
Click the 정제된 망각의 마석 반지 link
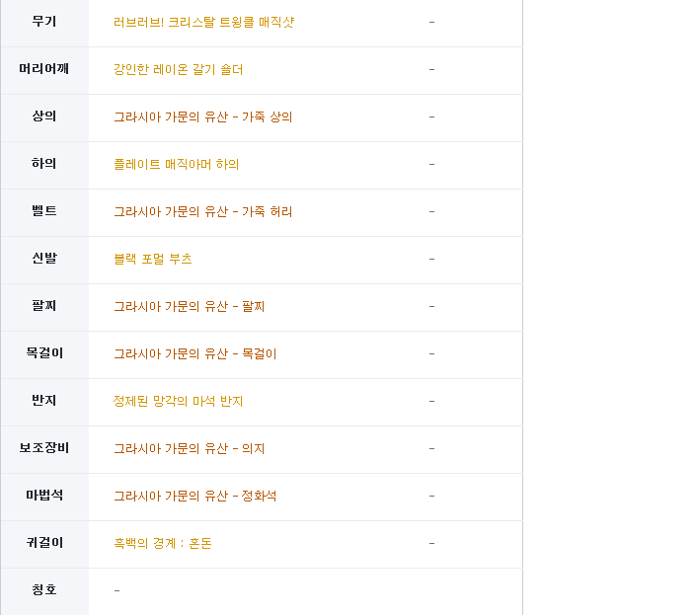(178, 402)
